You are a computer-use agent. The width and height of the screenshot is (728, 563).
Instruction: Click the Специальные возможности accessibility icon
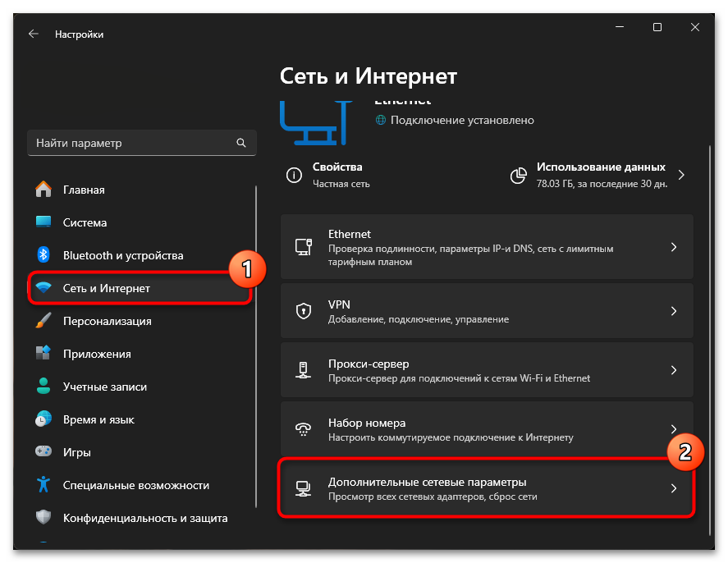(x=43, y=484)
